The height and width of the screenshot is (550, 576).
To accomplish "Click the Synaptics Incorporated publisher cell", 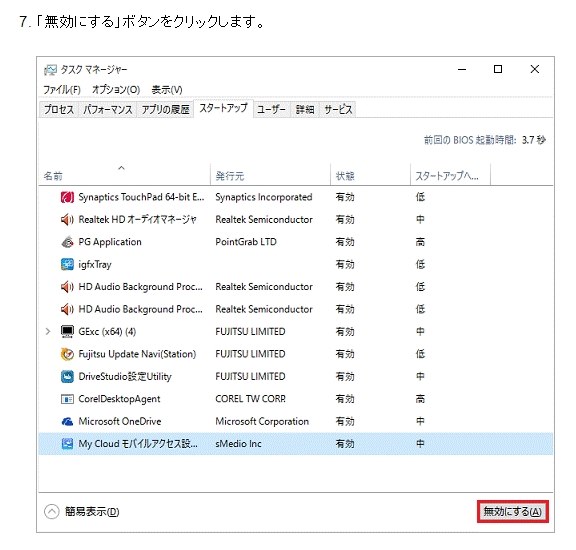I will pos(264,197).
